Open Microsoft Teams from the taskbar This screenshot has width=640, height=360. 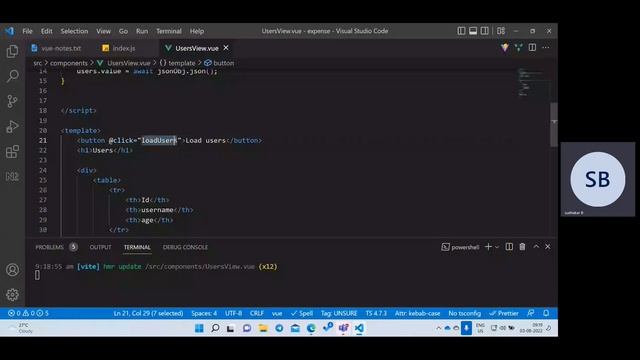pyautogui.click(x=343, y=328)
